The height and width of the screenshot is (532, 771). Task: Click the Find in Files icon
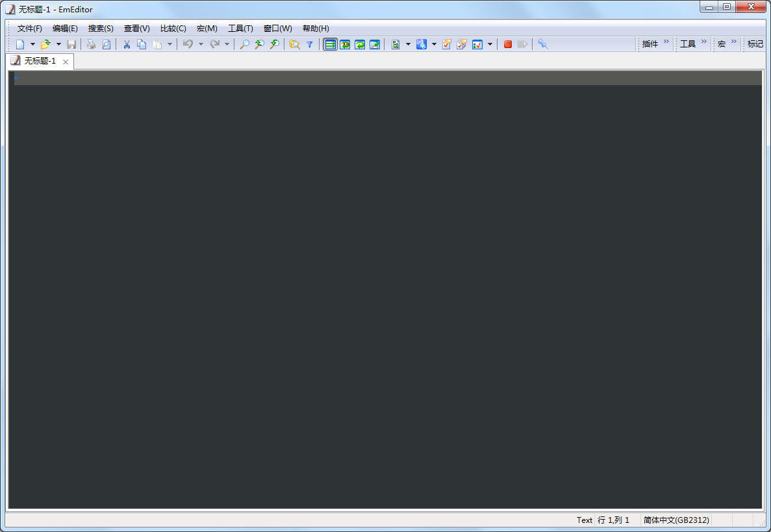(x=294, y=44)
